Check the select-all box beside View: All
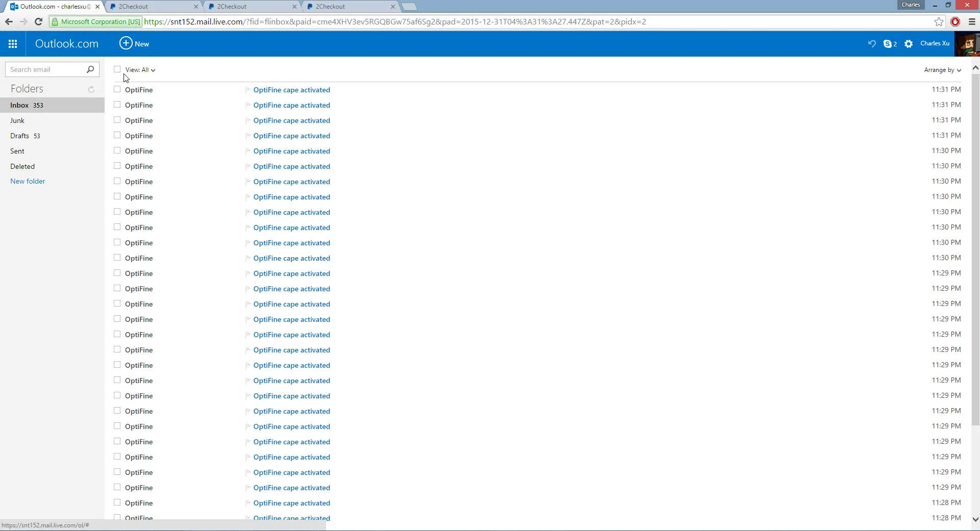 pyautogui.click(x=117, y=69)
